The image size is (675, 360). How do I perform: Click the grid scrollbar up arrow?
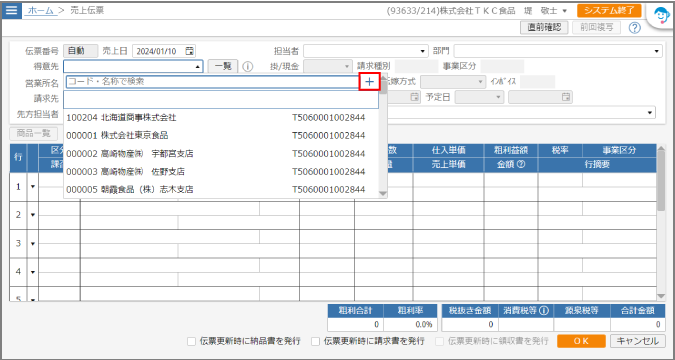(x=661, y=149)
